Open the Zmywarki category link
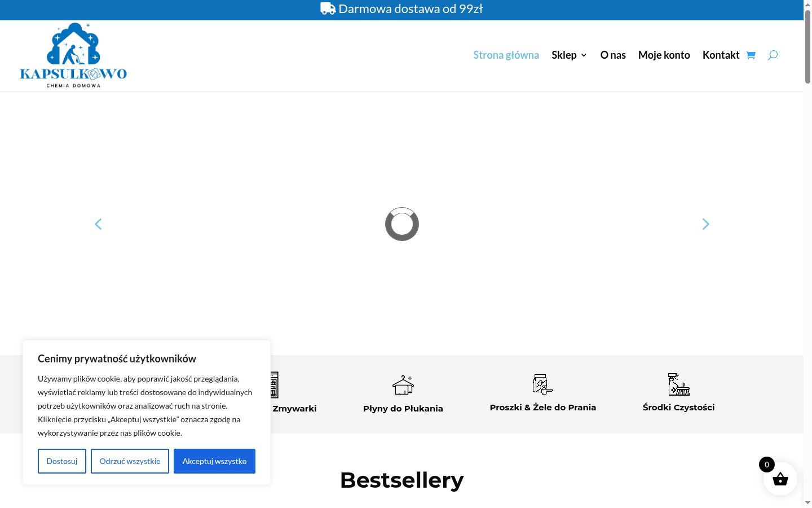812x508 pixels. (x=294, y=409)
